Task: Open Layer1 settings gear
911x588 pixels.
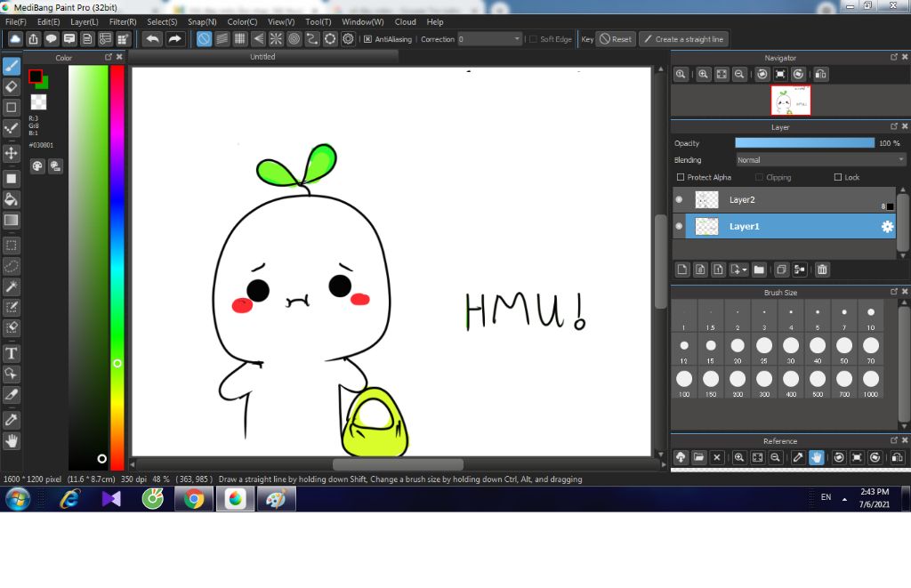Action: (x=887, y=227)
